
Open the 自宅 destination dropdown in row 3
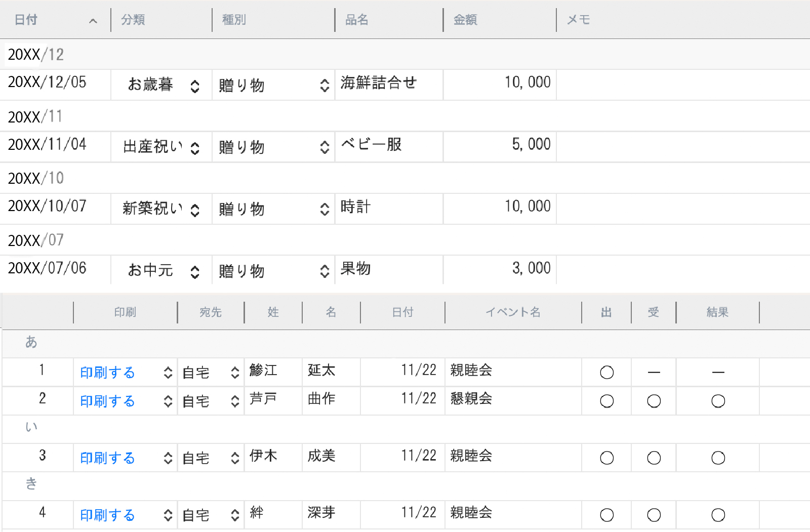[235, 458]
